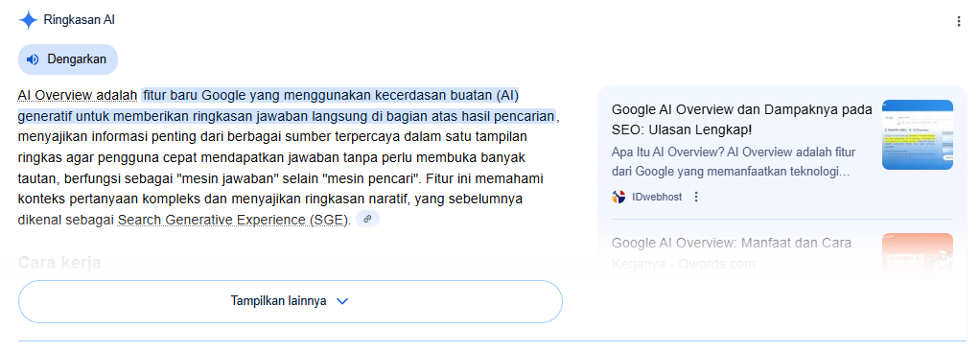
Task: Open the AI Overview adalah underlined link
Action: tap(78, 95)
